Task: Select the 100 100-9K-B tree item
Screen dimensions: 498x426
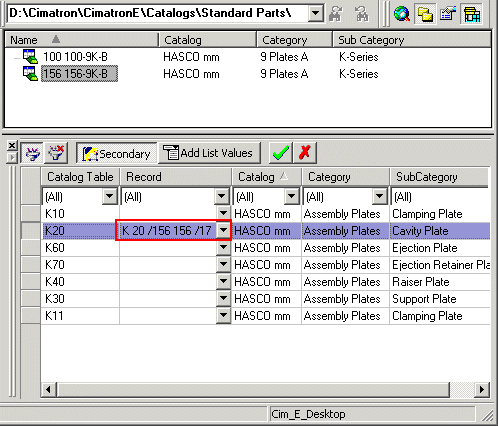Action: (75, 57)
